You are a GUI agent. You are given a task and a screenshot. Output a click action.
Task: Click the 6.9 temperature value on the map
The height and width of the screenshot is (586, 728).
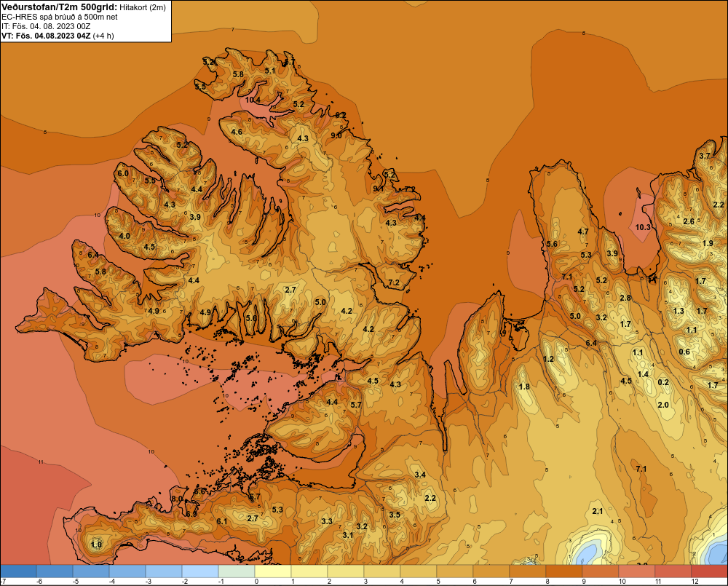tap(191, 514)
